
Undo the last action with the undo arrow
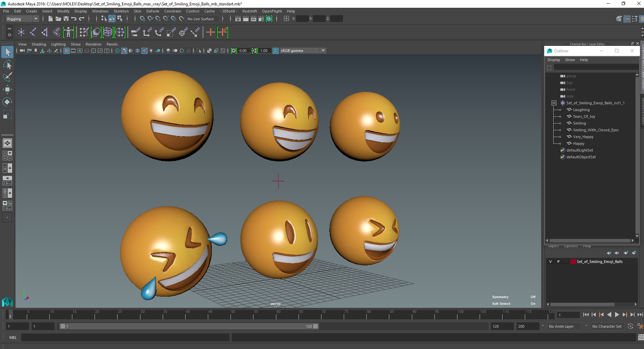tap(74, 19)
